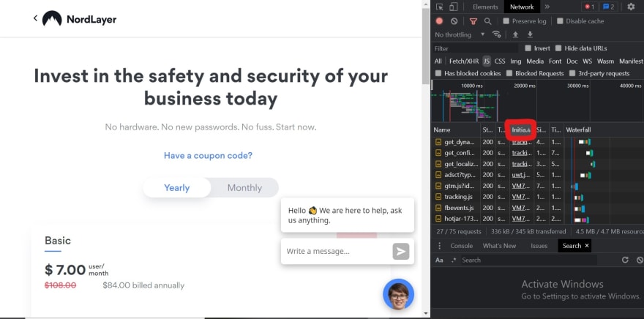
Task: Open the chat agent avatar
Action: point(398,294)
